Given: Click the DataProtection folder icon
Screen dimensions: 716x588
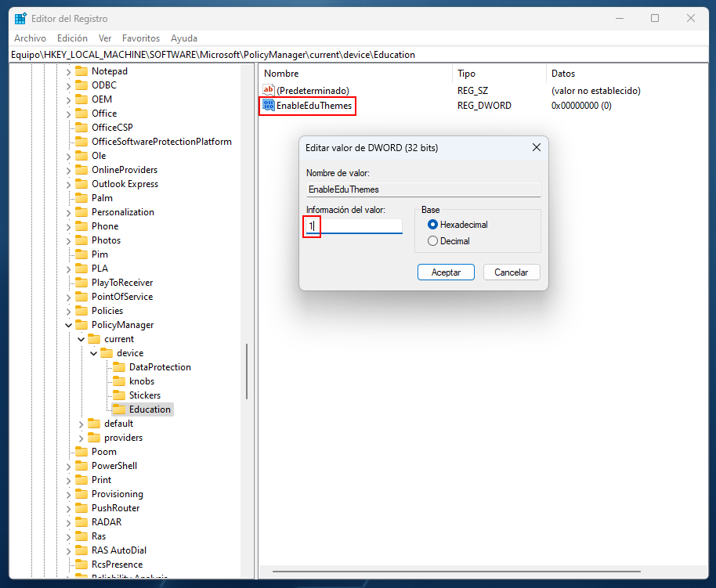Looking at the screenshot, I should (119, 367).
